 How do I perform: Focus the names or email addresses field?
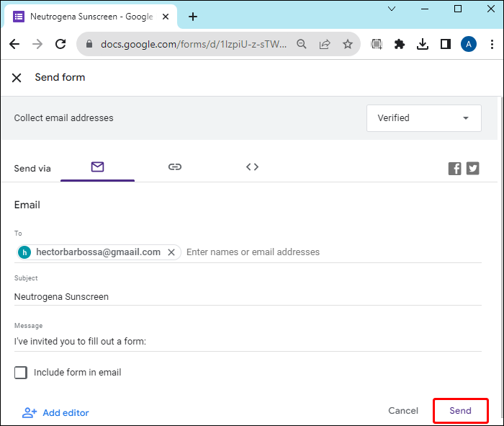click(333, 252)
